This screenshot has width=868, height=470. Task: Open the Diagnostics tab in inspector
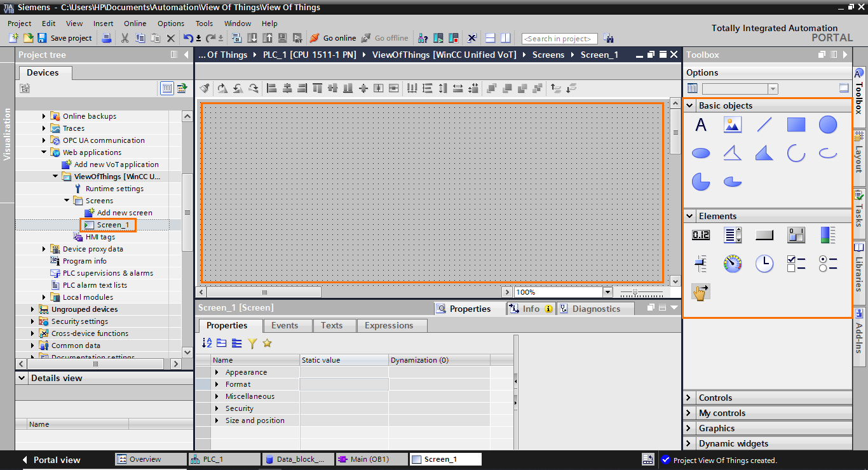pos(595,309)
